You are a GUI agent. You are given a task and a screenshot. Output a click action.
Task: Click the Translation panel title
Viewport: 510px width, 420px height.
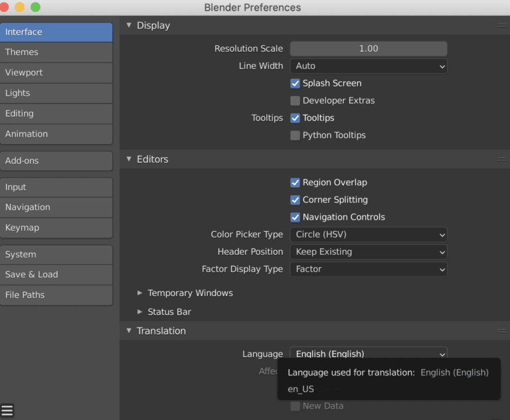(x=161, y=331)
